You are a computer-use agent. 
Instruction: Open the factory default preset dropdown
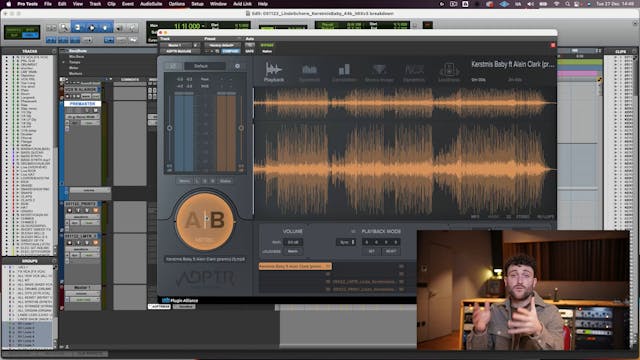coord(222,45)
